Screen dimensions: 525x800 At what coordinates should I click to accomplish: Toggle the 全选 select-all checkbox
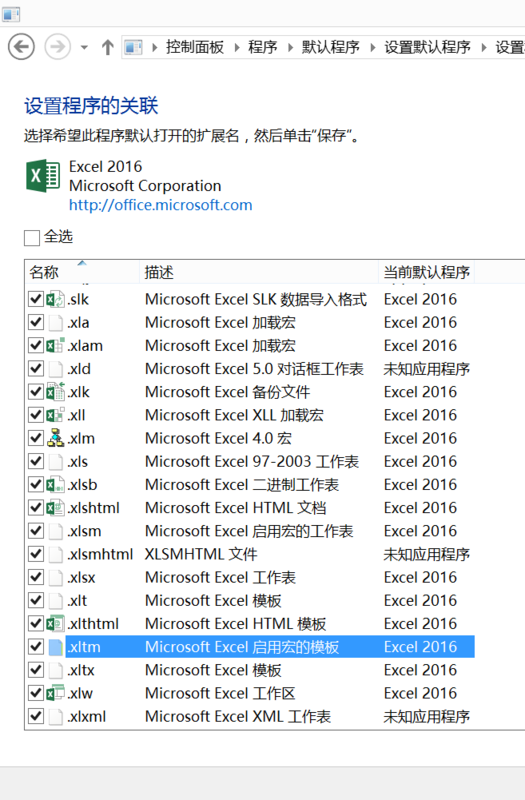point(32,238)
